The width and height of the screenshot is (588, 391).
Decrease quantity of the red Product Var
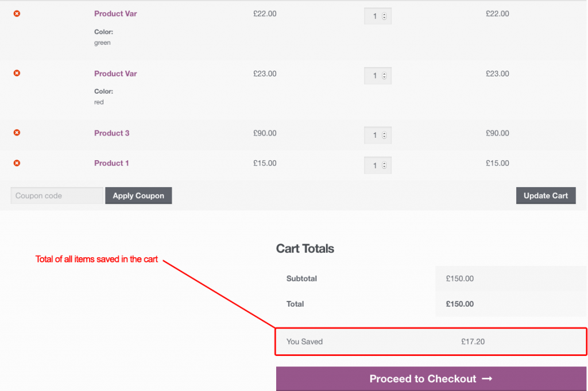click(385, 78)
